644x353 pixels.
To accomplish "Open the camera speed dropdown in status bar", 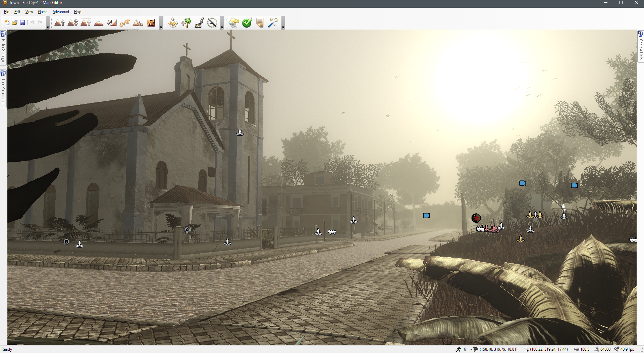I will tap(471, 349).
